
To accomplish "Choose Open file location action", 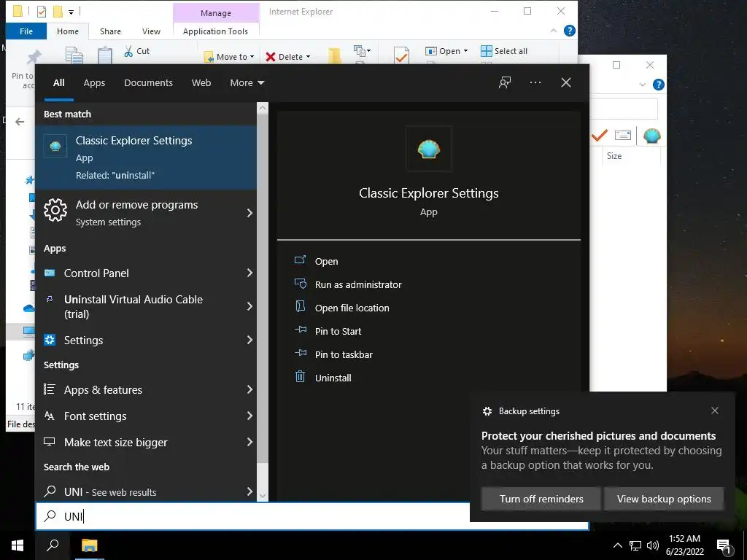I will coord(352,308).
